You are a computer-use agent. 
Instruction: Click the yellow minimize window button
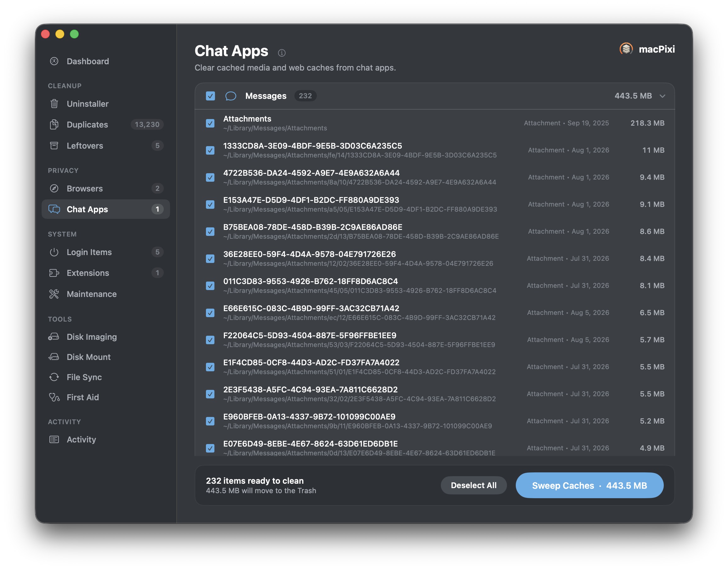tap(60, 34)
